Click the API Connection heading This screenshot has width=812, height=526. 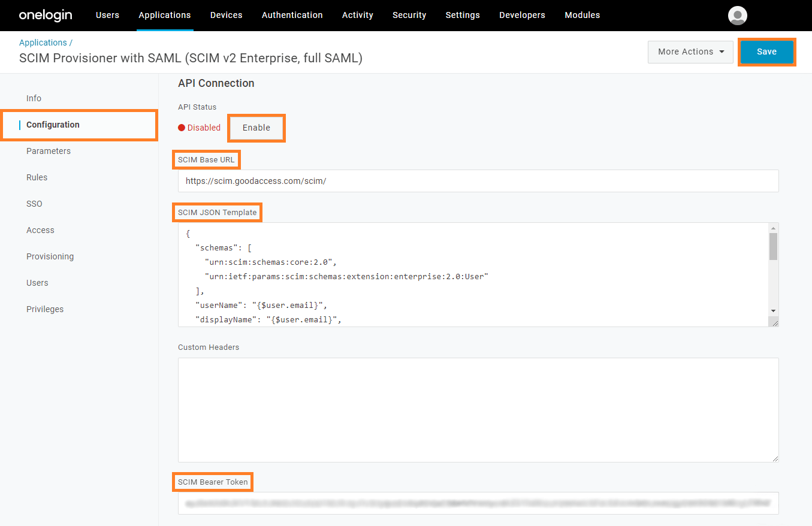(216, 83)
